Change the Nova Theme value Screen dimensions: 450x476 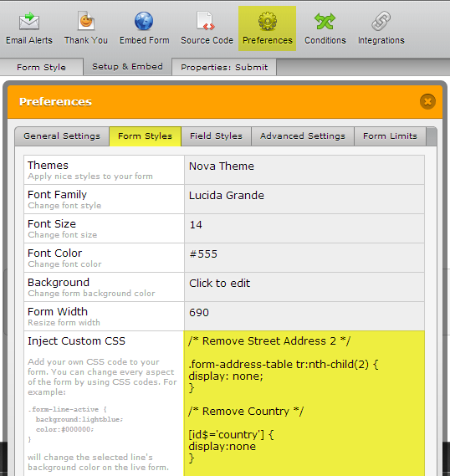pos(304,170)
